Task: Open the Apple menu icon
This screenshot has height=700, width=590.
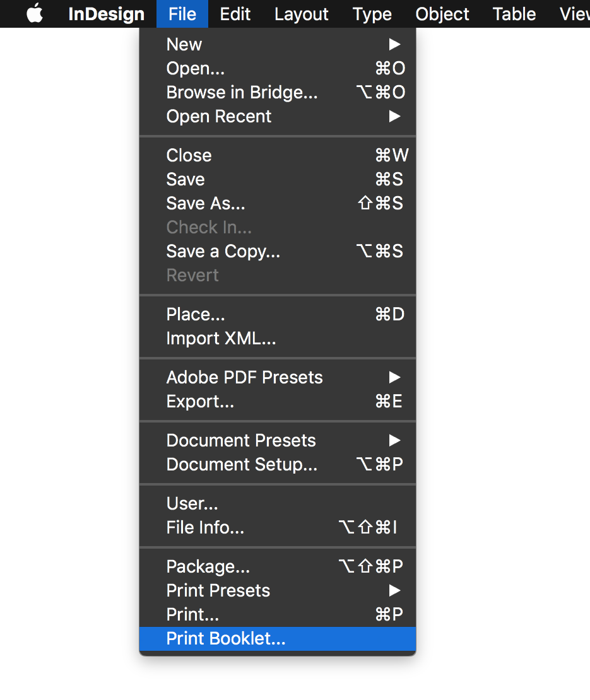Action: point(35,14)
